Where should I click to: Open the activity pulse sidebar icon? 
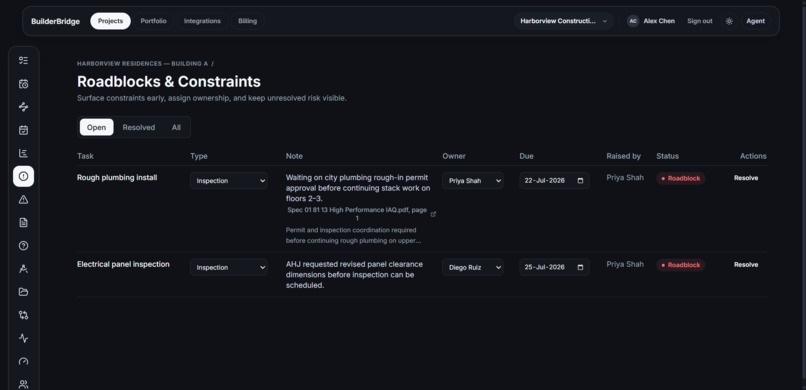23,338
